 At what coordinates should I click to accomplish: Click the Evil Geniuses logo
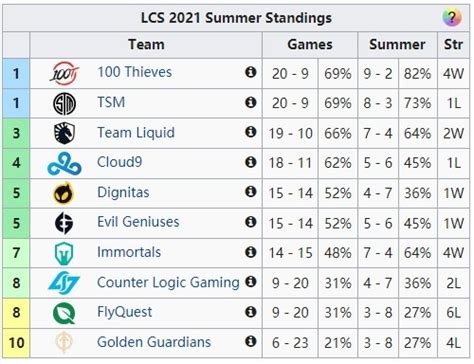coord(64,223)
